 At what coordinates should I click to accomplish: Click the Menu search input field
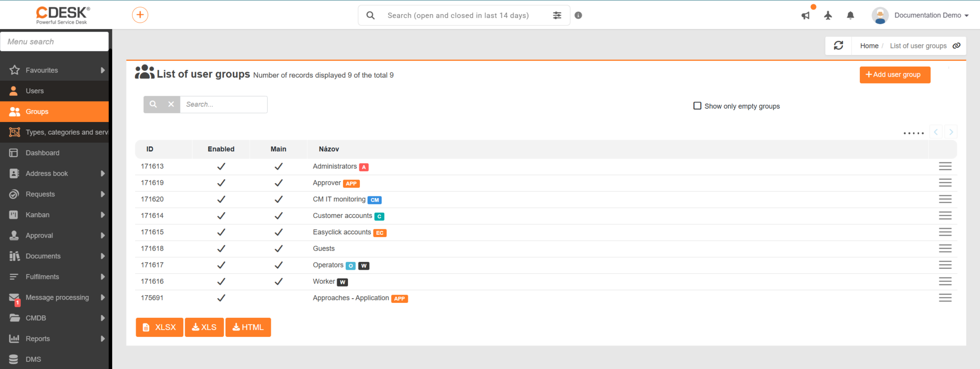tap(54, 42)
